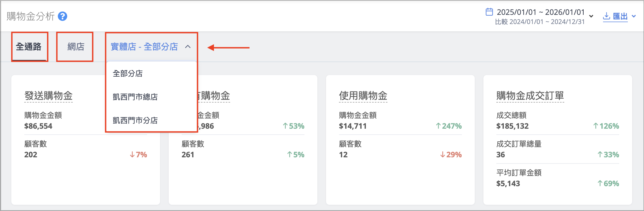
Task: Click the $5,143 平均訂單金額 value
Action: (x=508, y=183)
